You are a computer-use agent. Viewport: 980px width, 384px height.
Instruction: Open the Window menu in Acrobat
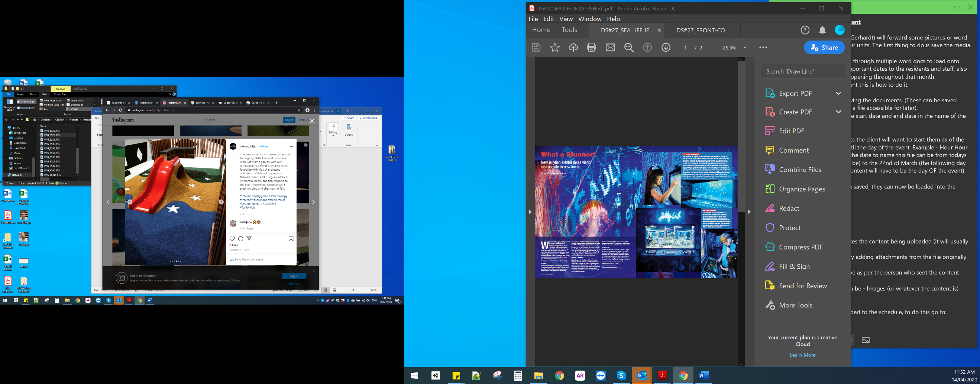[x=590, y=19]
